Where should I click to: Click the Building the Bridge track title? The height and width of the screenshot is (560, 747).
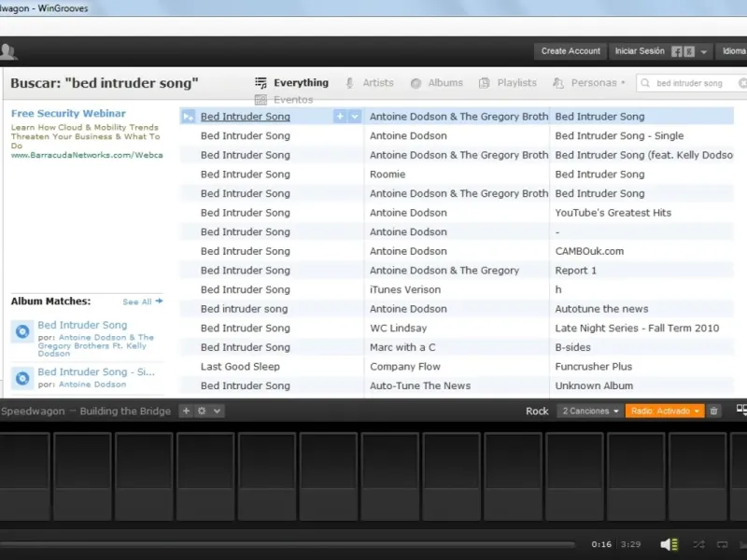point(125,411)
